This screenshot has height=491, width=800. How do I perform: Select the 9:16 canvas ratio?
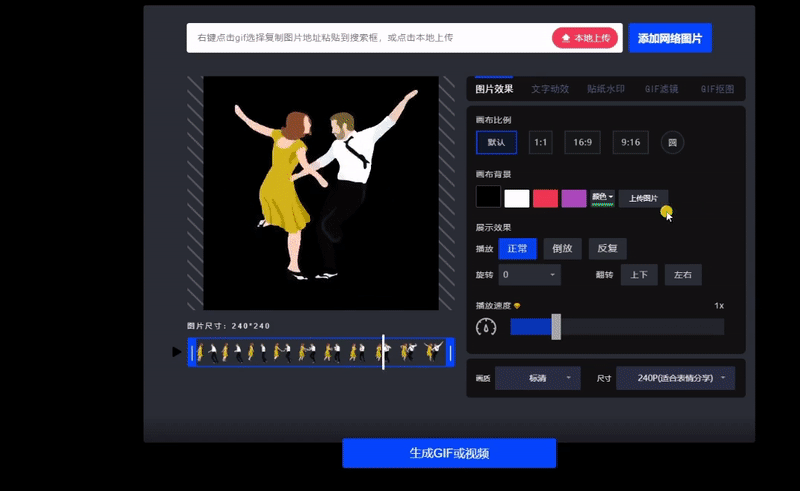click(630, 142)
